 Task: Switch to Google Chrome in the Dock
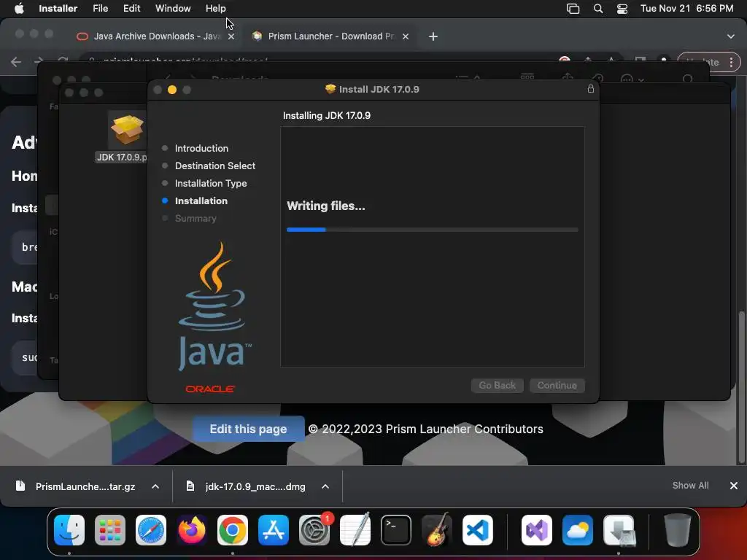pyautogui.click(x=233, y=530)
